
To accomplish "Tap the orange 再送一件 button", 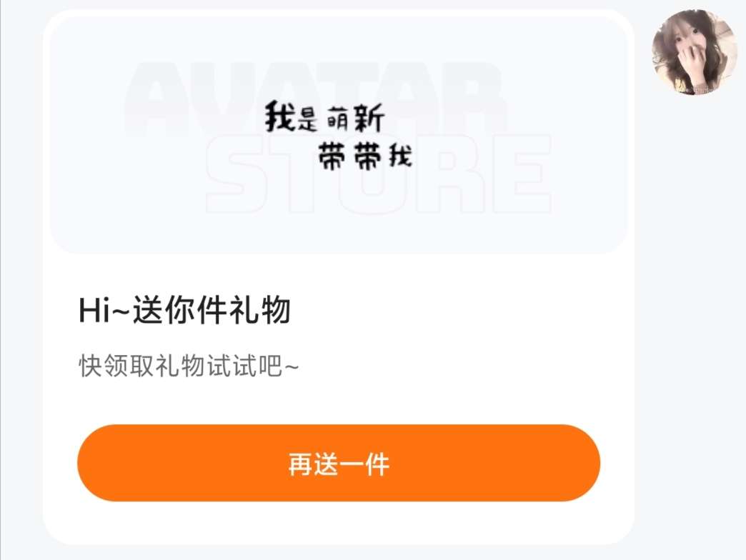I will pos(338,463).
